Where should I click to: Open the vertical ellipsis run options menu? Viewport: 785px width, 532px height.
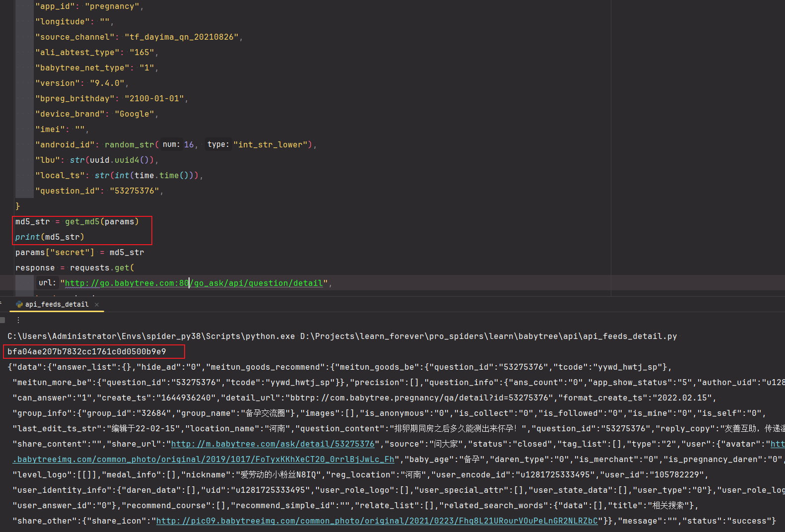pos(18,321)
